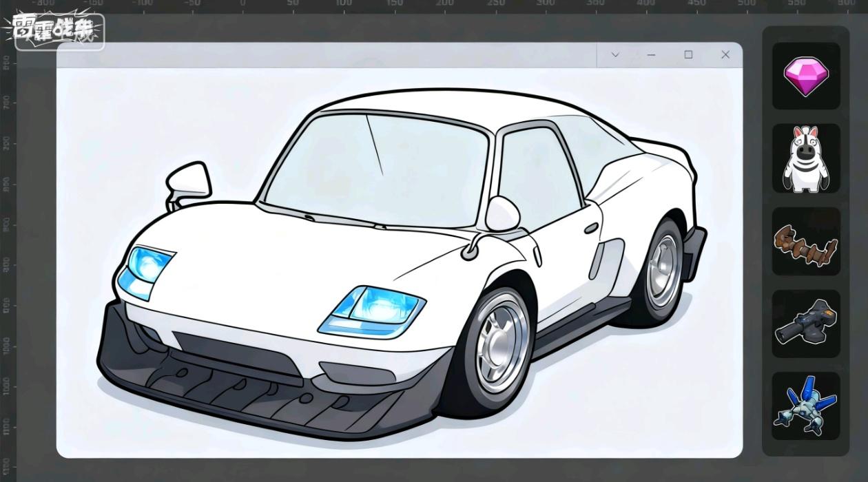Screen dimensions: 868x482
Task: Click the car's side door window
Action: tap(539, 176)
